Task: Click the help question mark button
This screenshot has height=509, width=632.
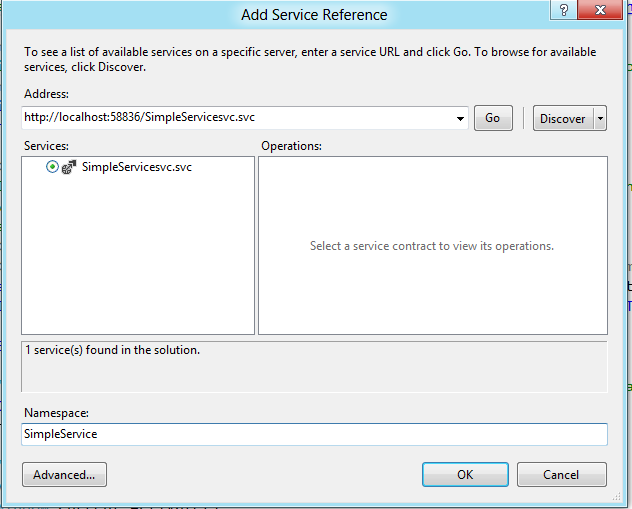Action: point(565,10)
